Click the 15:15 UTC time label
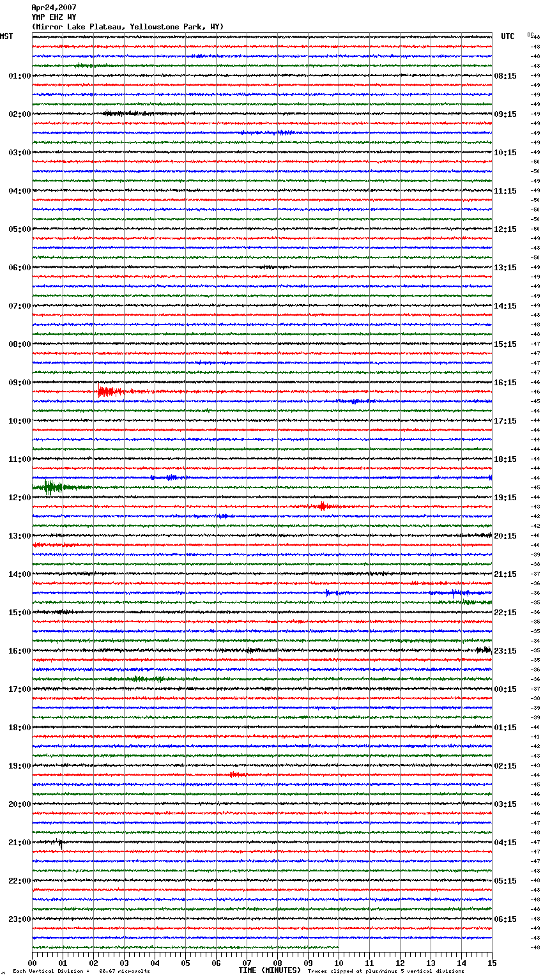This screenshot has width=543, height=980. pyautogui.click(x=505, y=344)
